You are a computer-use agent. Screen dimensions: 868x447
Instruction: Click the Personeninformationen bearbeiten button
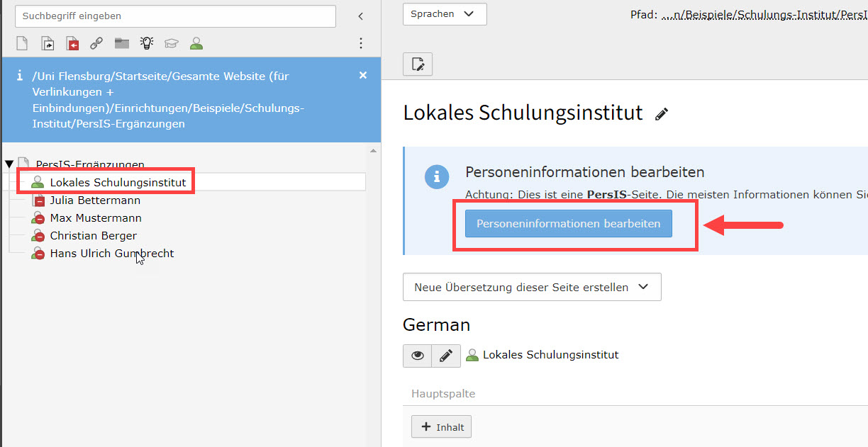(568, 224)
